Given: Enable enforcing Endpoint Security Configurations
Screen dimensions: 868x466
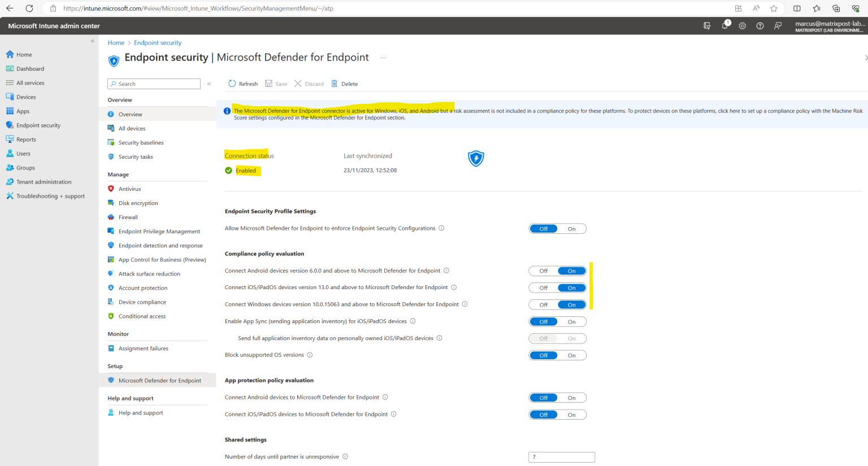Looking at the screenshot, I should 571,228.
